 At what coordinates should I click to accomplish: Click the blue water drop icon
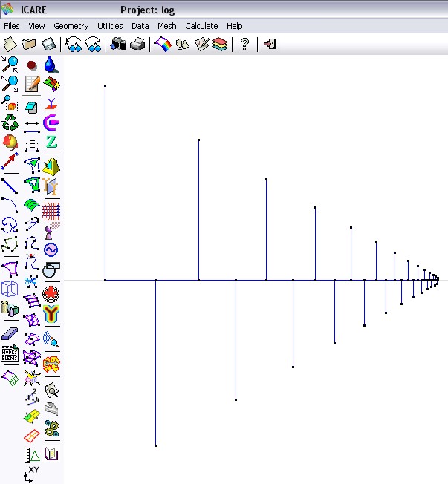click(x=51, y=65)
